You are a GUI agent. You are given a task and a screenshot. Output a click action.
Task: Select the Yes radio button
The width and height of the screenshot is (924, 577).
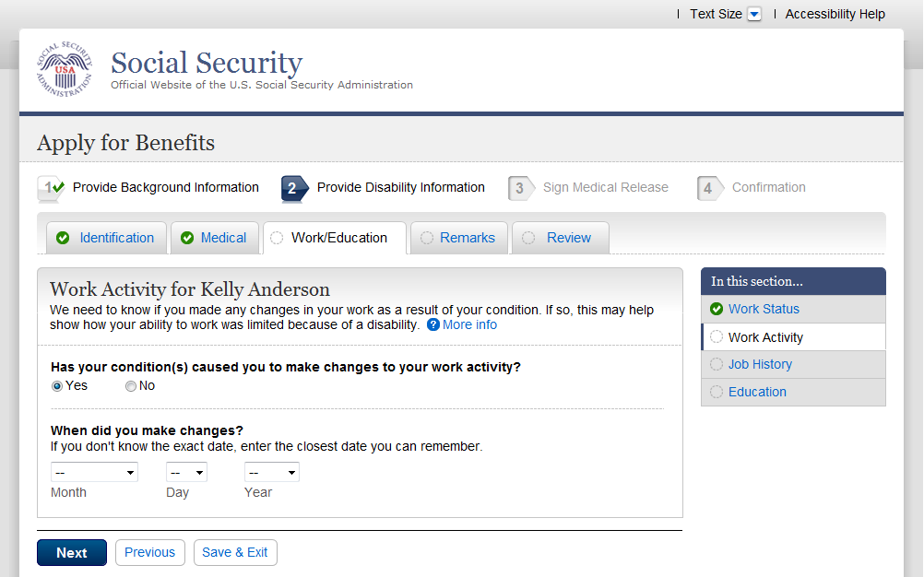[57, 386]
